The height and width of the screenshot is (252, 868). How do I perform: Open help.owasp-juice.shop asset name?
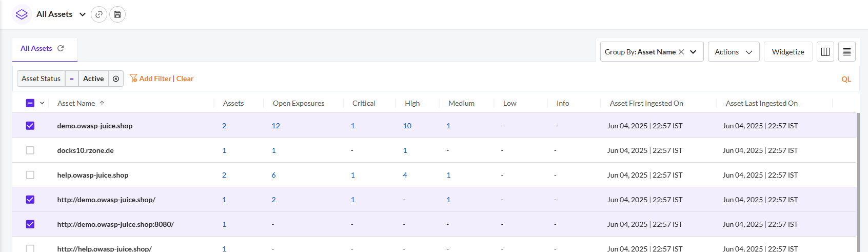pos(93,175)
